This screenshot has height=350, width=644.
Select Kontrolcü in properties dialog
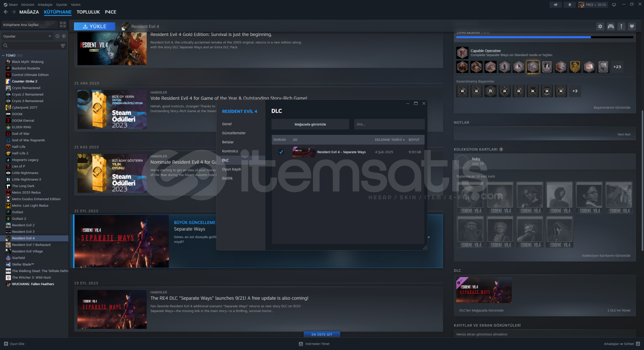(230, 151)
